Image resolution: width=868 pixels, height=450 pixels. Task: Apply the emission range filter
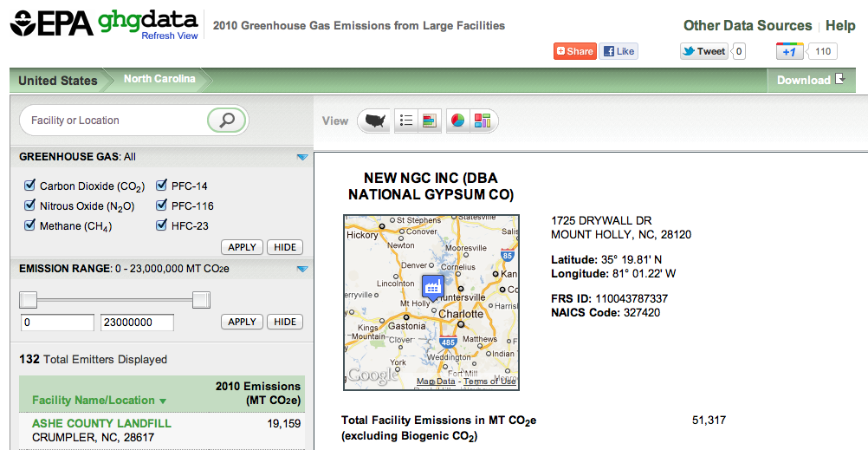click(242, 322)
